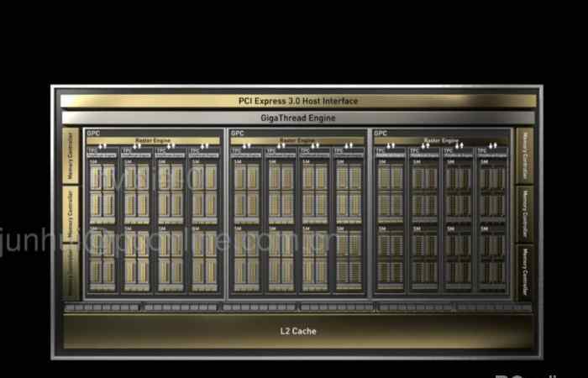Select the GigaThread Engine bar
The image size is (588, 378).
pyautogui.click(x=298, y=118)
